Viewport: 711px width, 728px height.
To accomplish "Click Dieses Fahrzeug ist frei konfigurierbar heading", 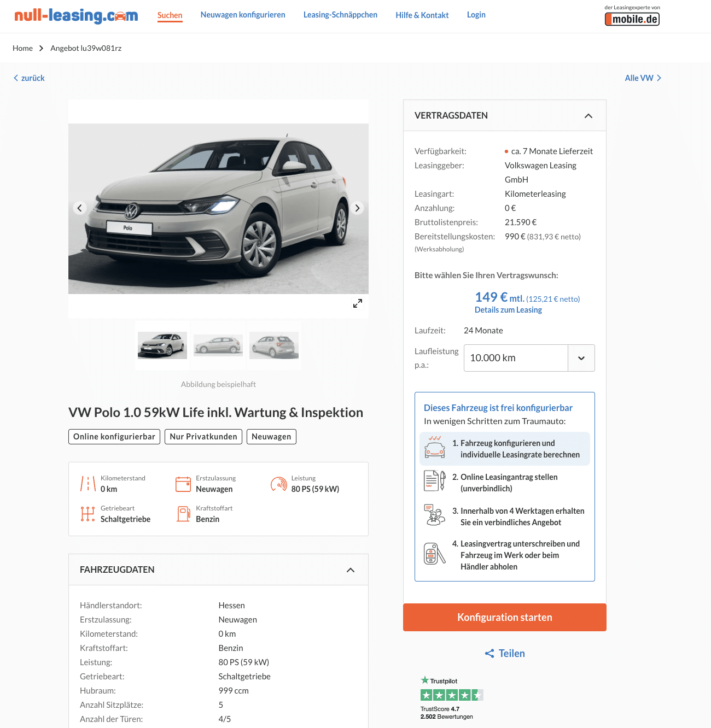I will click(x=498, y=408).
